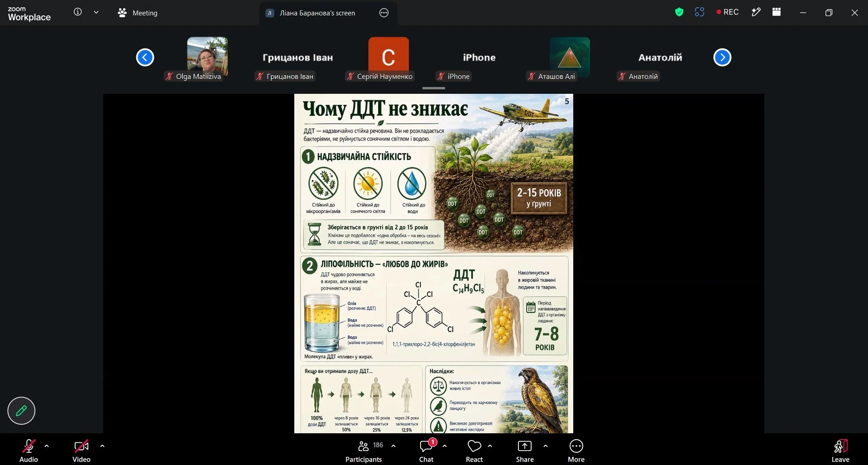Expand Participants options arrow
The width and height of the screenshot is (868, 465).
(x=393, y=446)
